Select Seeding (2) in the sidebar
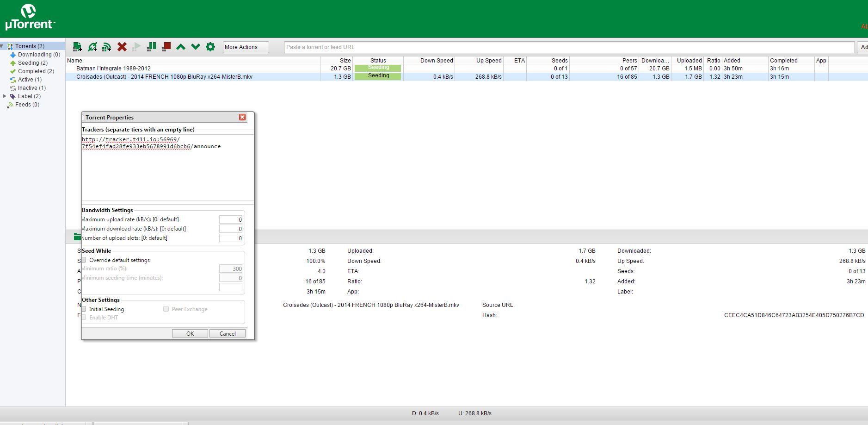The image size is (868, 425). pyautogui.click(x=32, y=63)
